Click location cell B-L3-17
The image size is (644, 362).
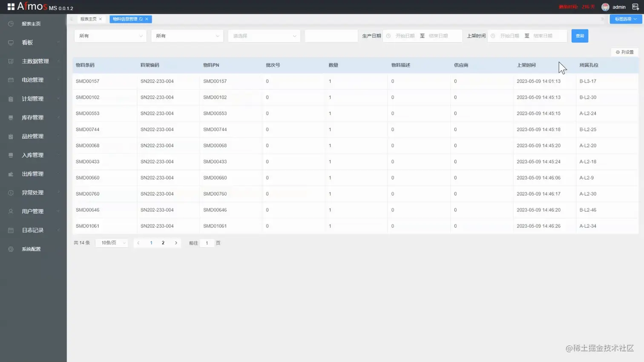(x=588, y=81)
